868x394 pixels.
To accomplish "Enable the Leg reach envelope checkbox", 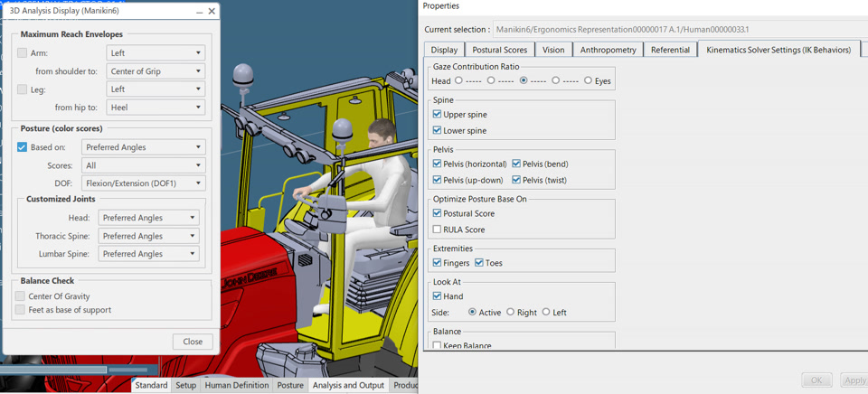I will click(x=23, y=89).
